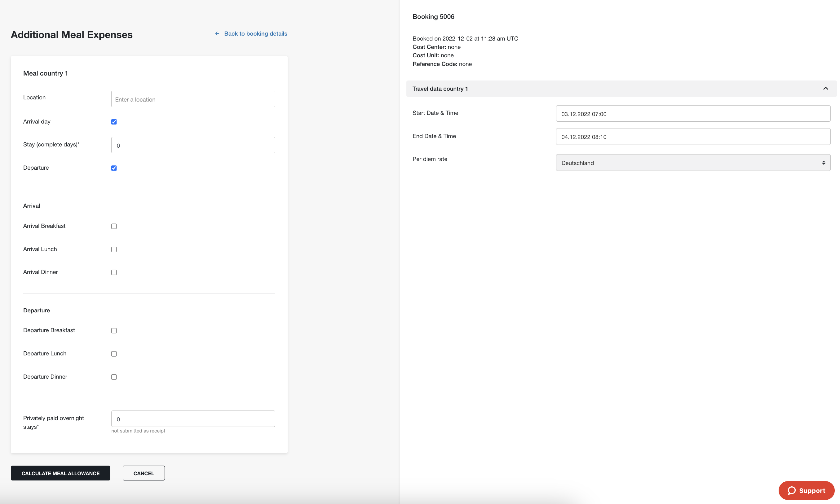840x504 pixels.
Task: Click the collapse chevron for Travel data country 1
Action: pyautogui.click(x=826, y=89)
